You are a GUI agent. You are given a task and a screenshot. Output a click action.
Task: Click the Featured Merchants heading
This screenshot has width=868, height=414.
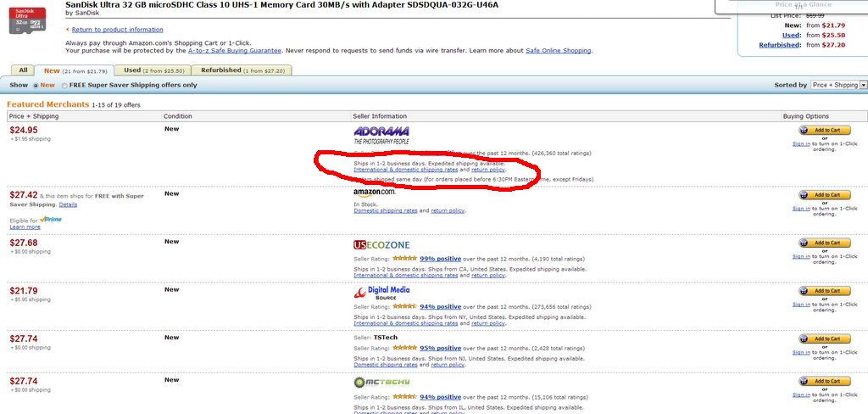tap(47, 104)
